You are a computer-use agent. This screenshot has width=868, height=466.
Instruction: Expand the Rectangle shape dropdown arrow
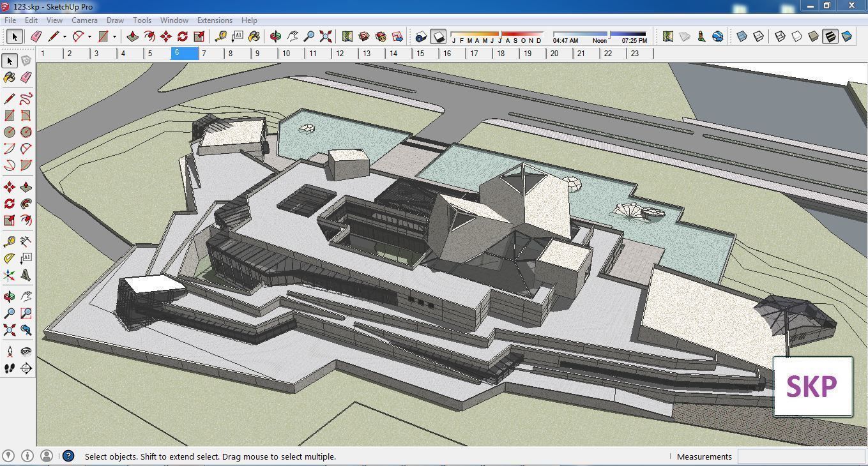click(x=114, y=37)
